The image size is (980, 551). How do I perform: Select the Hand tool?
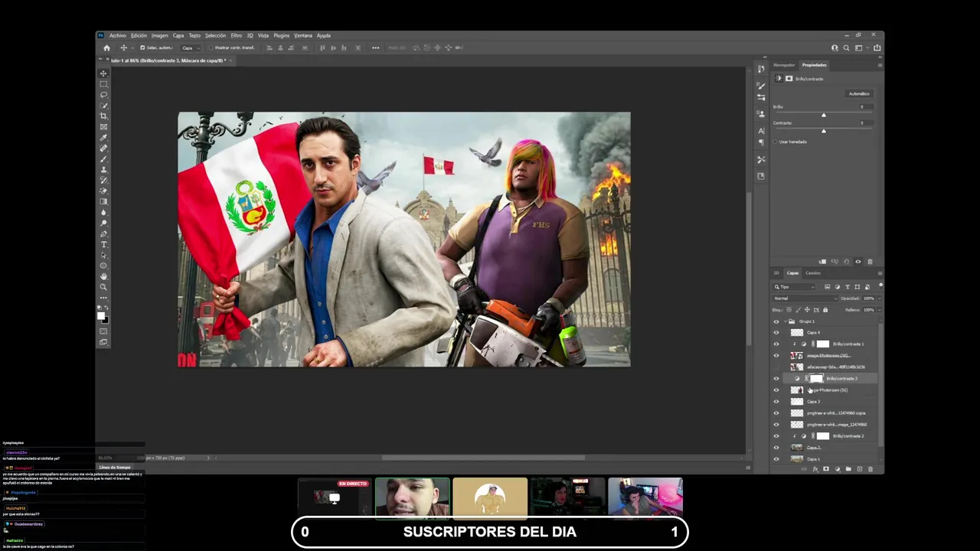pyautogui.click(x=103, y=276)
